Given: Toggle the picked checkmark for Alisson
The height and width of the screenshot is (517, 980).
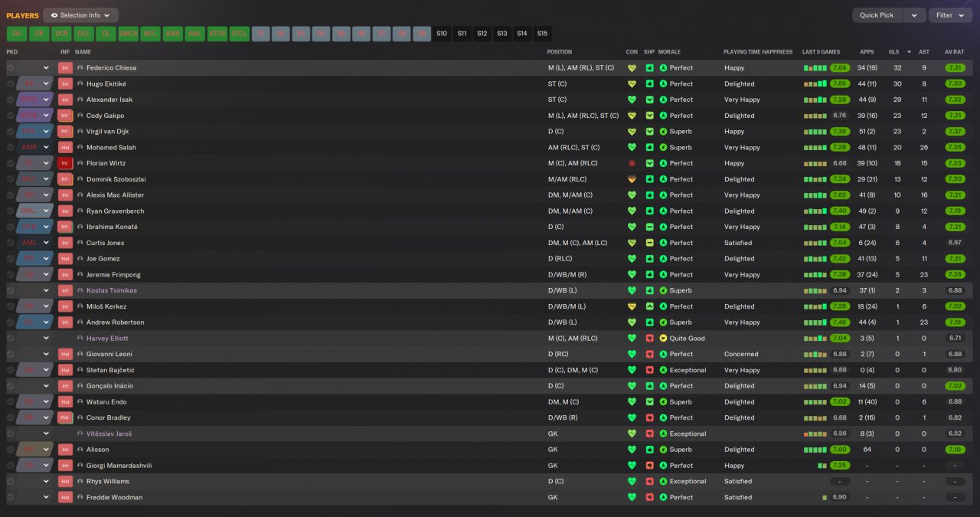Looking at the screenshot, I should click(11, 450).
